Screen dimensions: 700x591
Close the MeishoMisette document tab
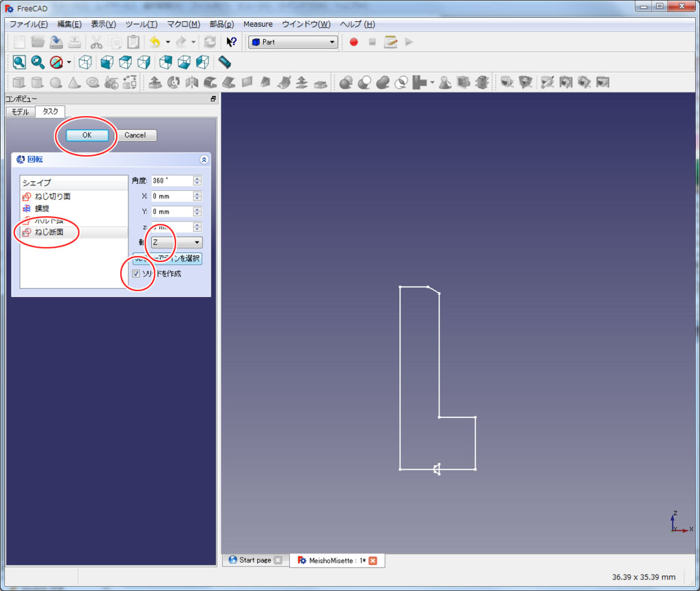point(373,560)
